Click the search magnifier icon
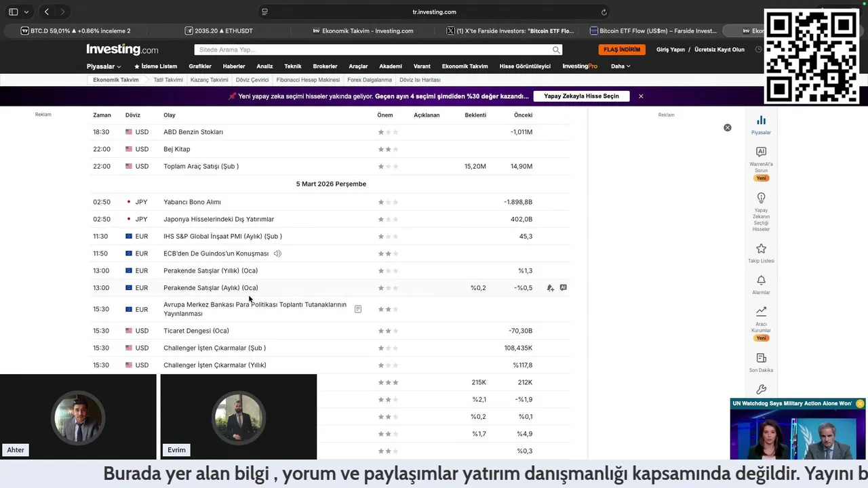The height and width of the screenshot is (488, 868). (556, 49)
